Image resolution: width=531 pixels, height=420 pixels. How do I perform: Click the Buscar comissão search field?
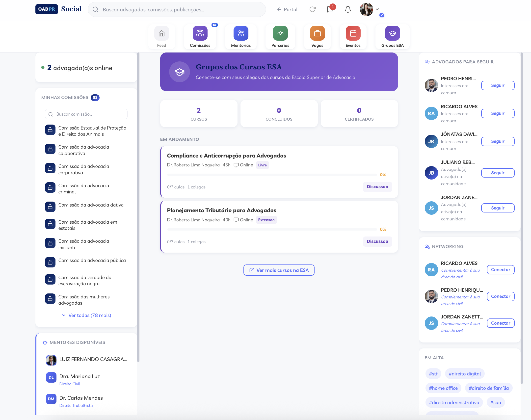[x=86, y=114]
